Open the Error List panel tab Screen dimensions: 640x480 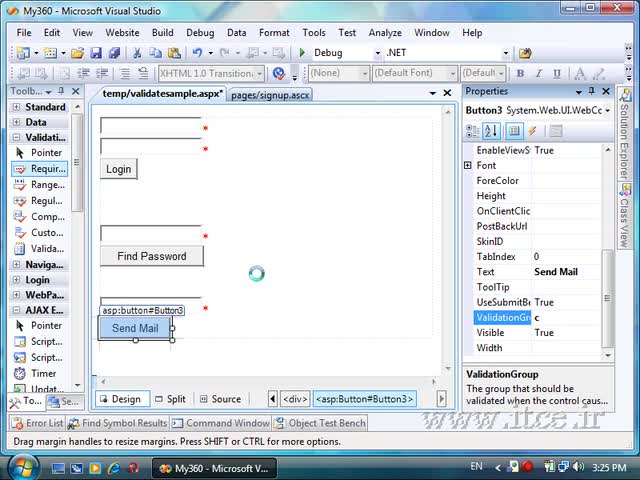[x=37, y=423]
